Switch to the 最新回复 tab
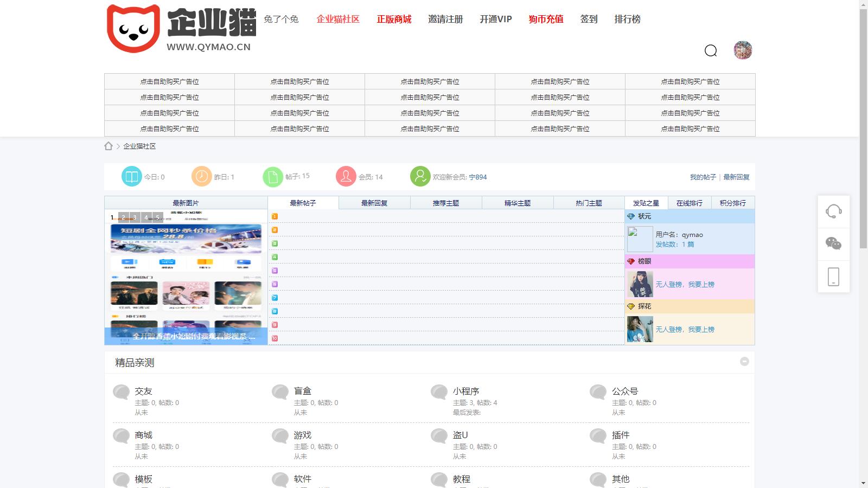Screen dimensions: 868x488 (375, 202)
